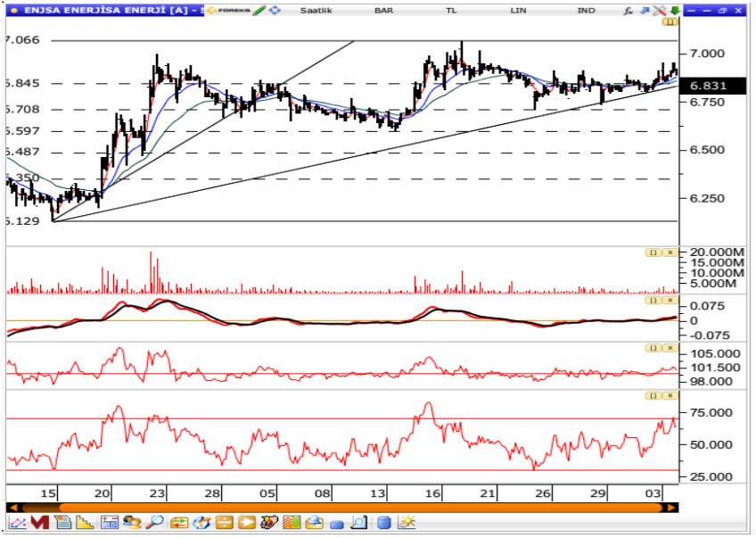Click the green and red swap arrows icon

pos(179,523)
